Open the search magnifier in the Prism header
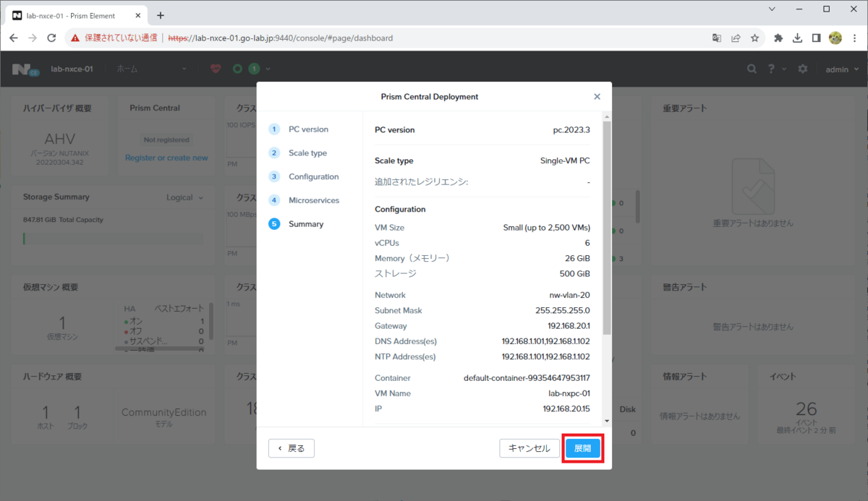 tap(752, 69)
